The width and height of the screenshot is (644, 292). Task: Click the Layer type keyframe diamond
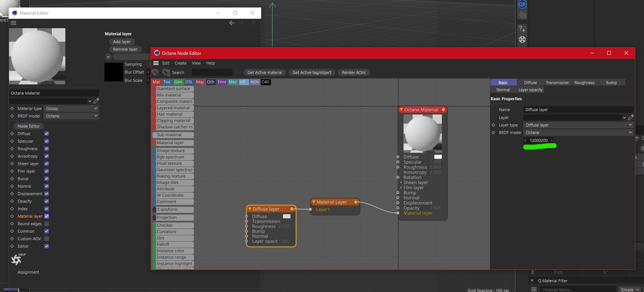[493, 125]
